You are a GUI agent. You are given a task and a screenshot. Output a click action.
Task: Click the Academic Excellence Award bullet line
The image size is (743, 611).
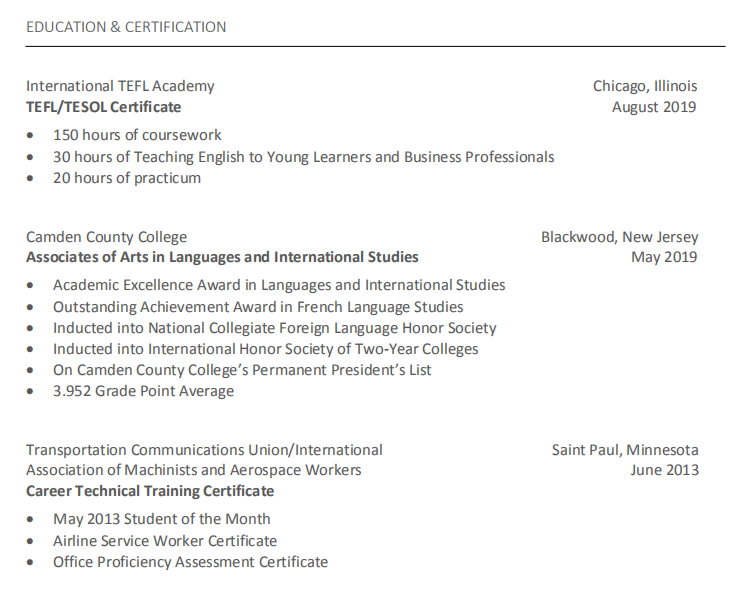tap(279, 285)
